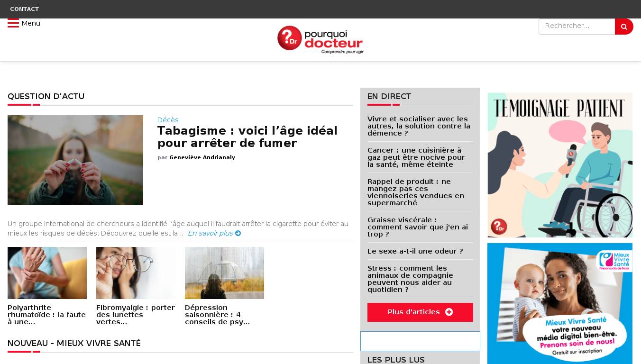View author Geneviève Andrianaly's page
641x364 pixels.
point(202,157)
